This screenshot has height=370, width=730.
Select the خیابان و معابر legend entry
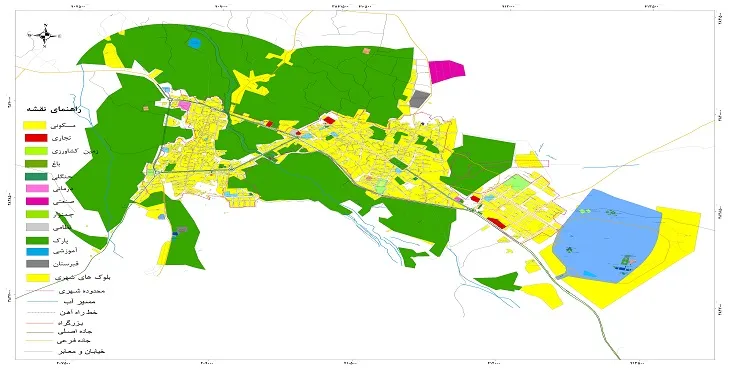65,351
